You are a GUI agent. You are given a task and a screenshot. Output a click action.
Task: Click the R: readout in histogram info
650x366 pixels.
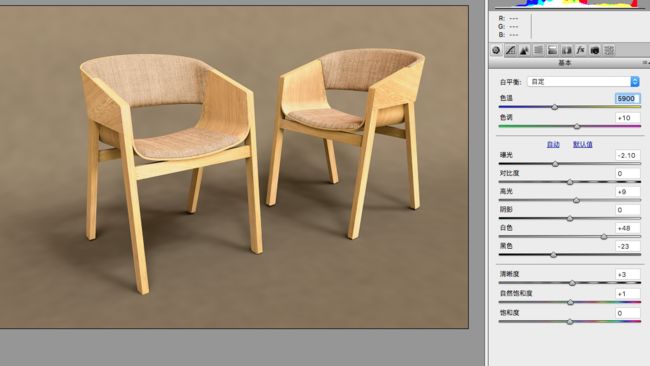(508, 18)
